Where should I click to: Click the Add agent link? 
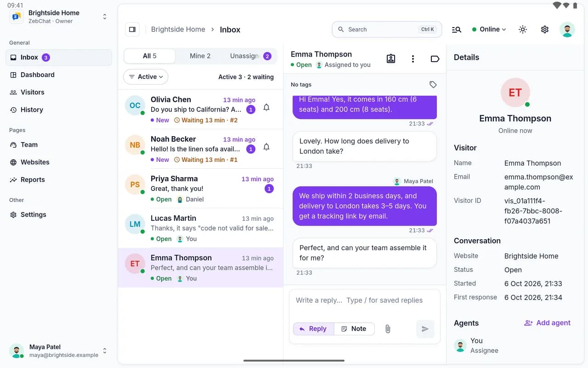[548, 323]
